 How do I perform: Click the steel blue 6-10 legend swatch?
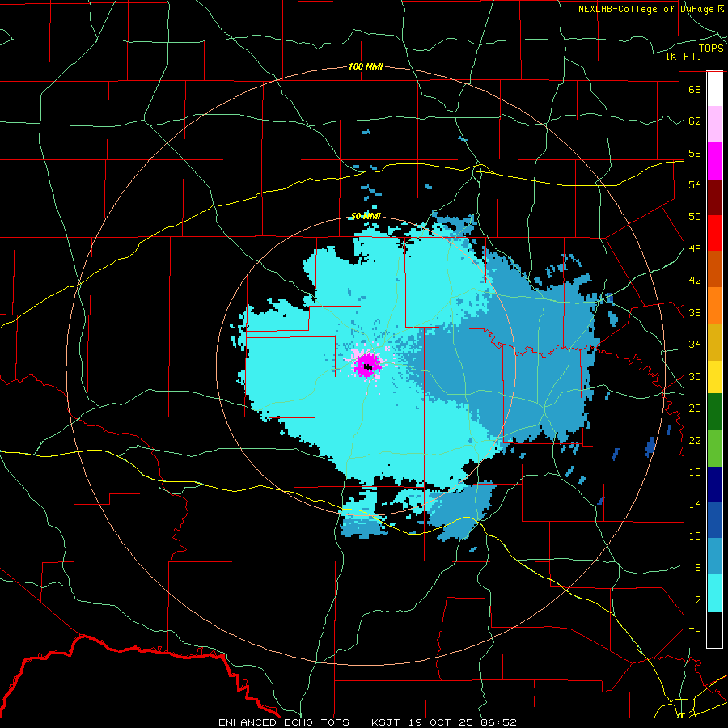click(x=714, y=557)
